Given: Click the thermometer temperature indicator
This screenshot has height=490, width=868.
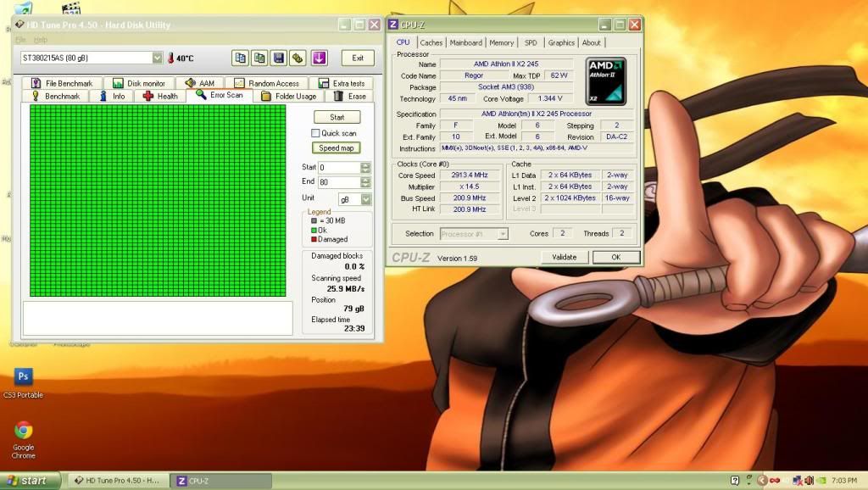Looking at the screenshot, I should point(170,58).
